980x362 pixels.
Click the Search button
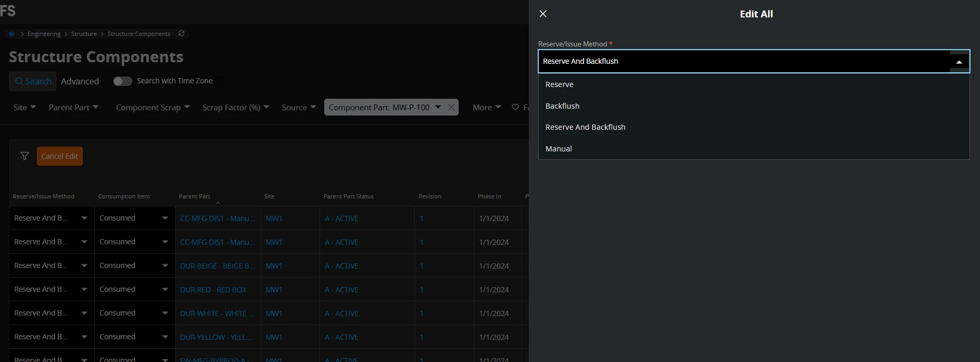click(33, 81)
